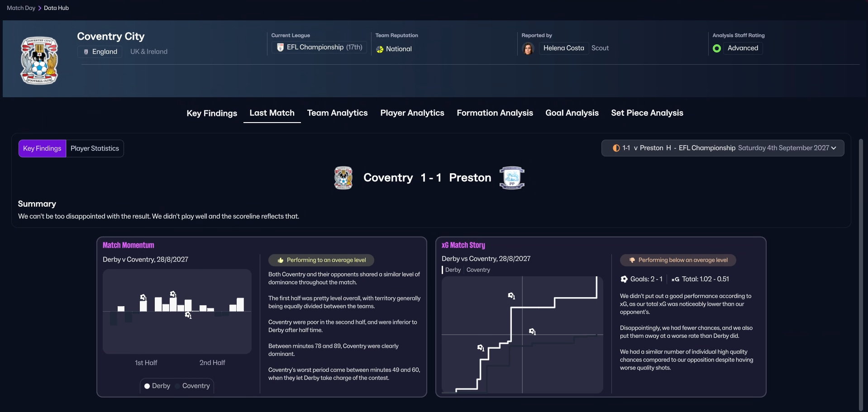The width and height of the screenshot is (868, 412).
Task: Click the large Coventry City club crest
Action: (x=39, y=60)
